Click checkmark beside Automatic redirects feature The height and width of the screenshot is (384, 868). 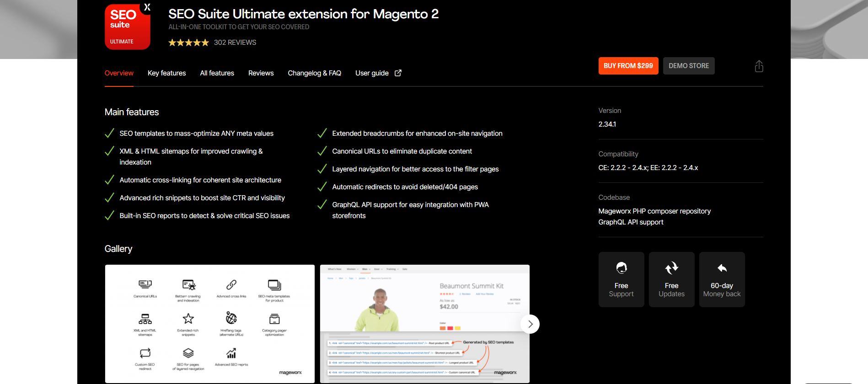click(x=322, y=187)
